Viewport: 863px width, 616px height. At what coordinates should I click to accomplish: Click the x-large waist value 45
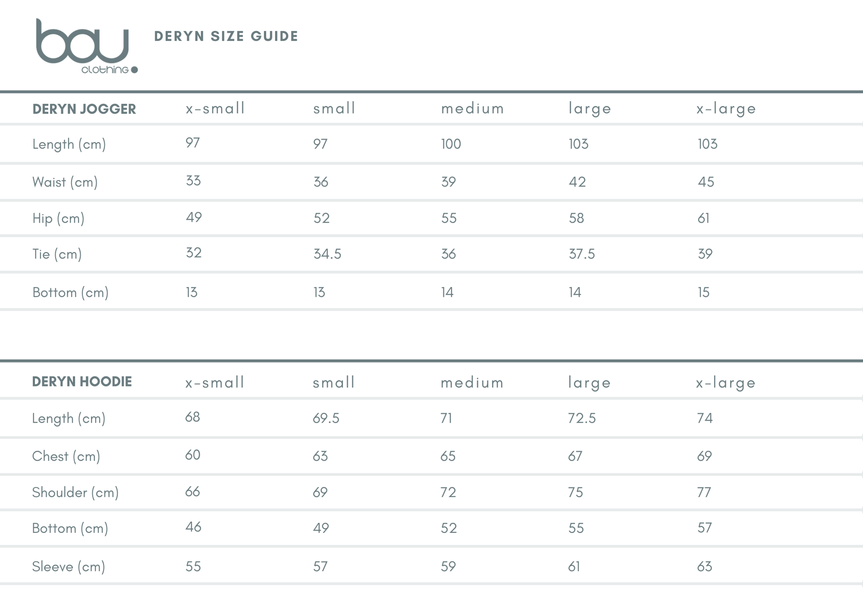coord(706,182)
